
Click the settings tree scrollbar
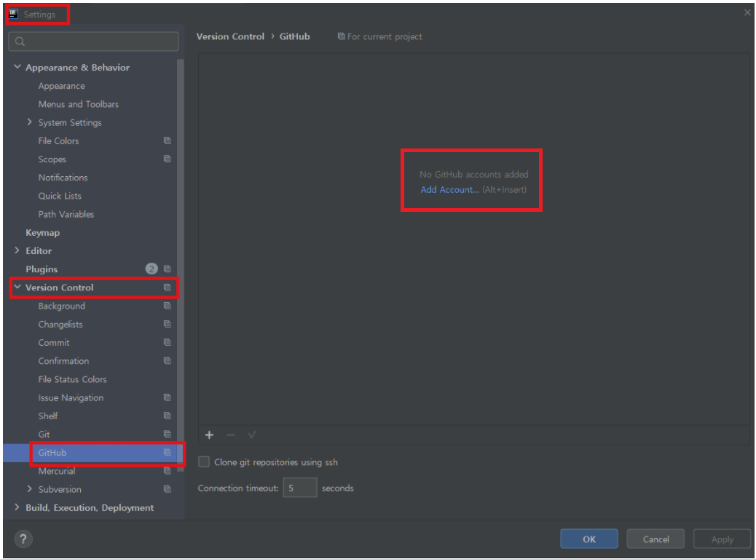coord(181,265)
